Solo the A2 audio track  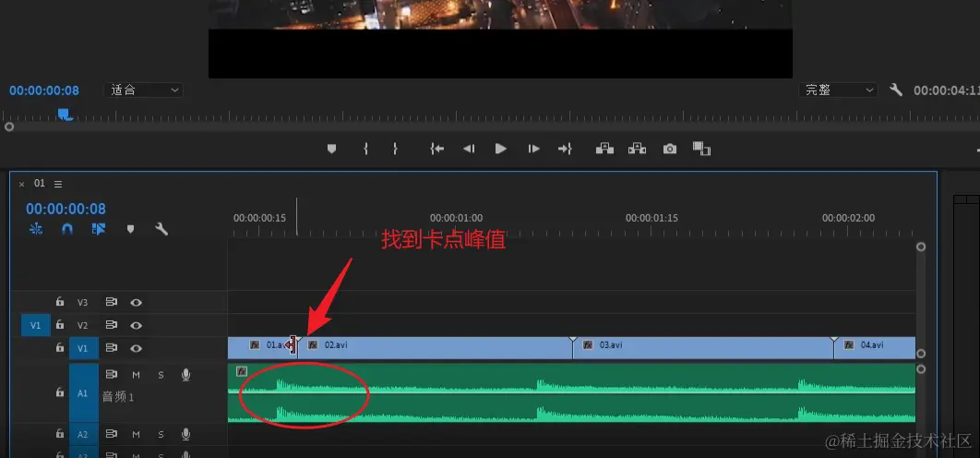point(161,434)
